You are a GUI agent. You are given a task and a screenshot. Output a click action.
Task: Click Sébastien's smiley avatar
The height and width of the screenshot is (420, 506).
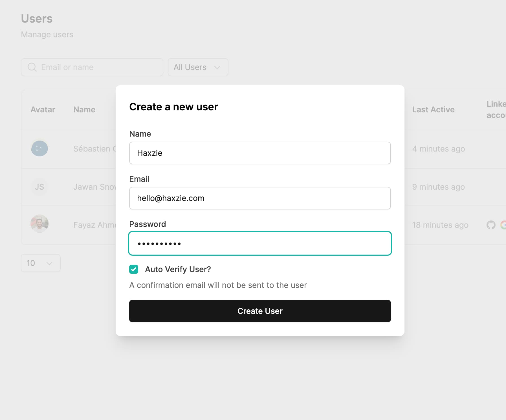(39, 148)
